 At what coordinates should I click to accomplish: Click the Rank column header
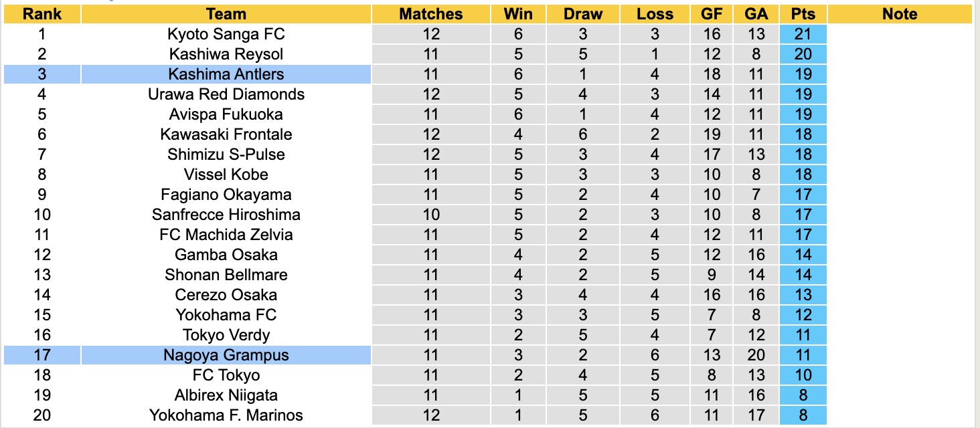pos(42,14)
